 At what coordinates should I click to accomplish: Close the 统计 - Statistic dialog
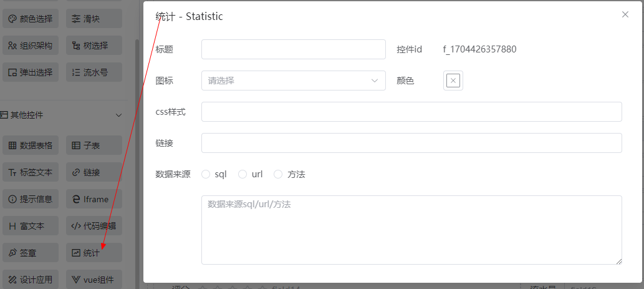tap(625, 14)
